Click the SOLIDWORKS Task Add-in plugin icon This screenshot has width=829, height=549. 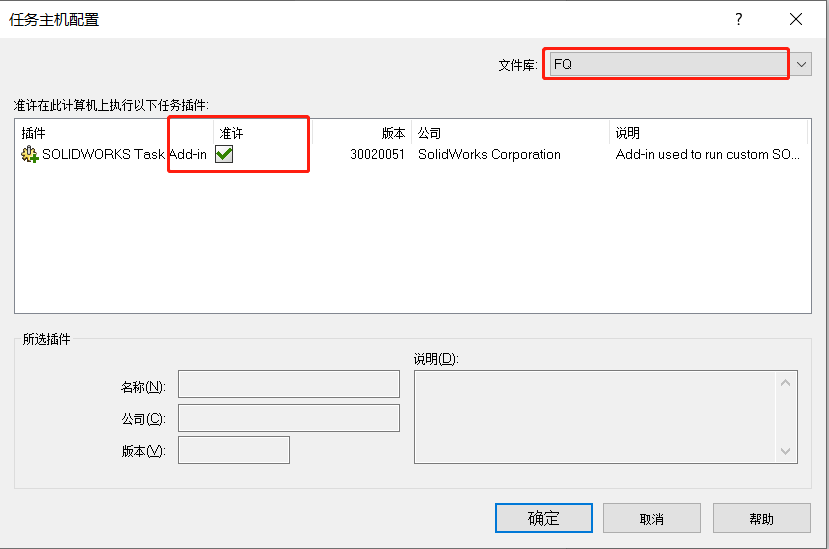pyautogui.click(x=30, y=154)
